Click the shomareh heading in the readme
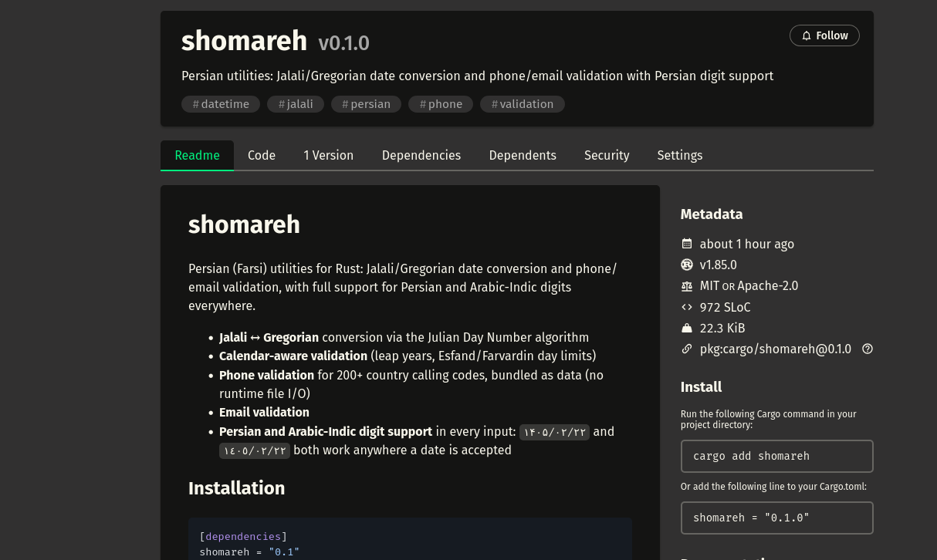This screenshot has height=560, width=937. (244, 224)
